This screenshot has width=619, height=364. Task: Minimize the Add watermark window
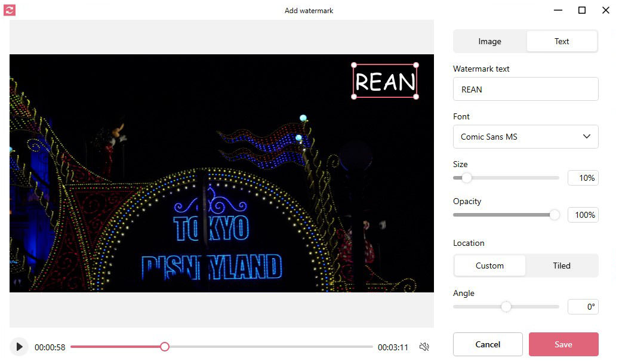point(558,10)
